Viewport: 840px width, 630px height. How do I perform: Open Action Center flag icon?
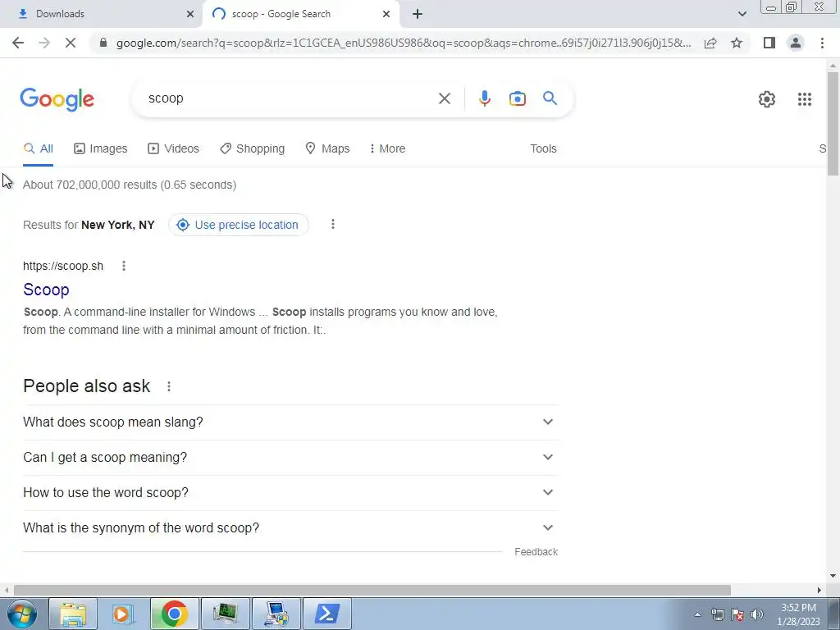[737, 614]
